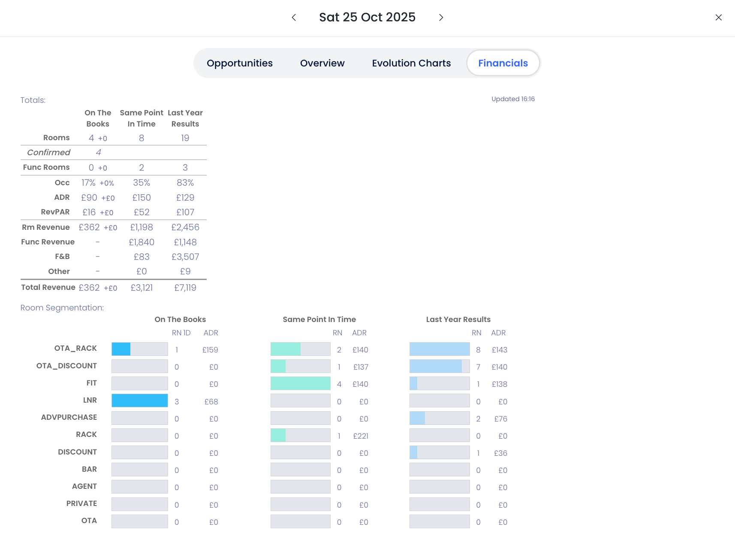735x560 pixels.
Task: Select the Financials tab
Action: coord(503,63)
